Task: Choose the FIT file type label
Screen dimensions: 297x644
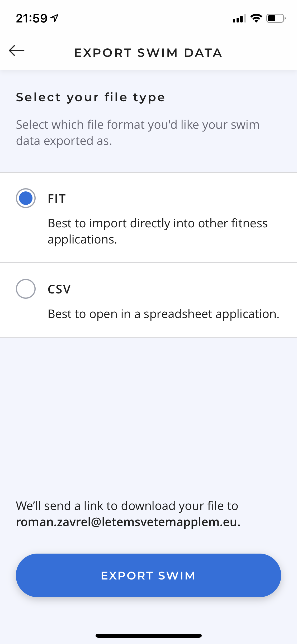Action: [57, 199]
